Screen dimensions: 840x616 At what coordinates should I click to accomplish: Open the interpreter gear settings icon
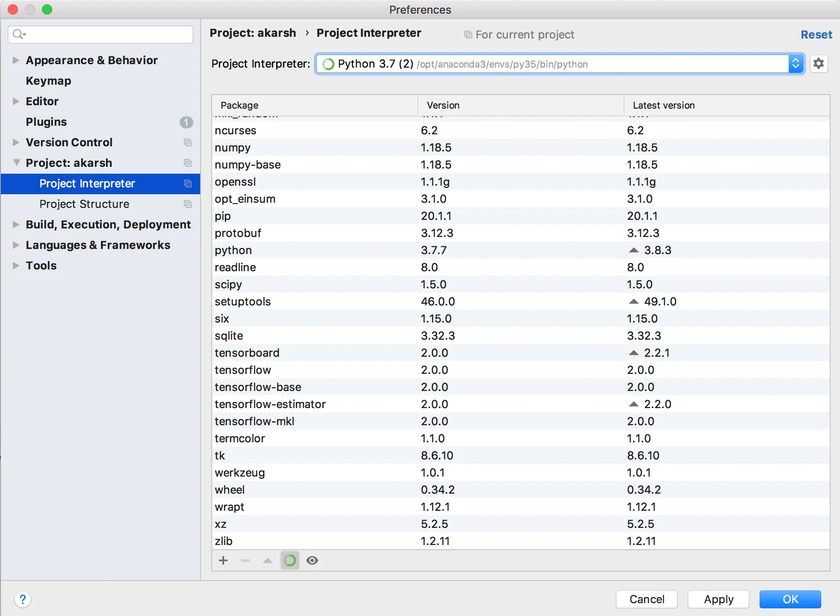(x=819, y=64)
